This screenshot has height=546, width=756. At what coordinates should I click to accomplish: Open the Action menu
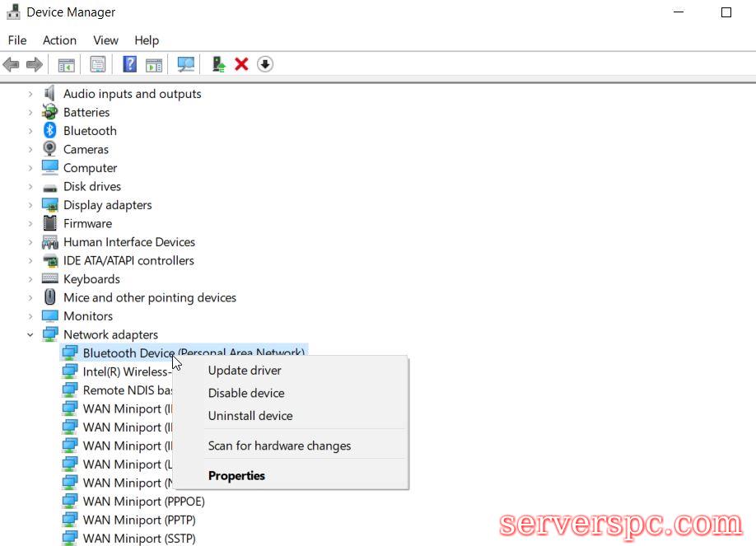59,40
